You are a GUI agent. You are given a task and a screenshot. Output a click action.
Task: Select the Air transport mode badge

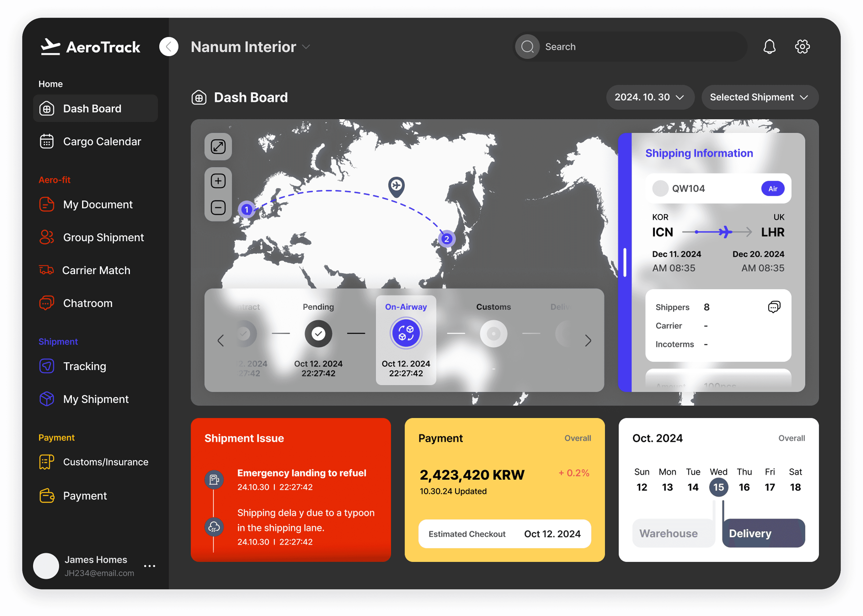click(773, 189)
